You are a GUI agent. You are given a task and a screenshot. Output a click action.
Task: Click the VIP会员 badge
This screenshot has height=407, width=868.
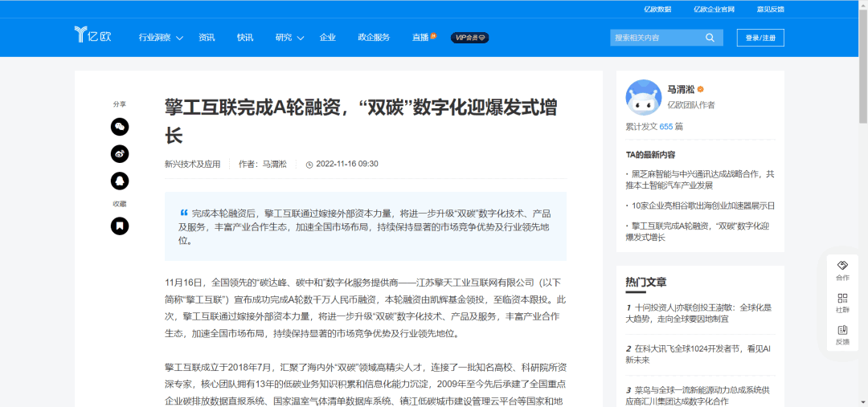470,38
